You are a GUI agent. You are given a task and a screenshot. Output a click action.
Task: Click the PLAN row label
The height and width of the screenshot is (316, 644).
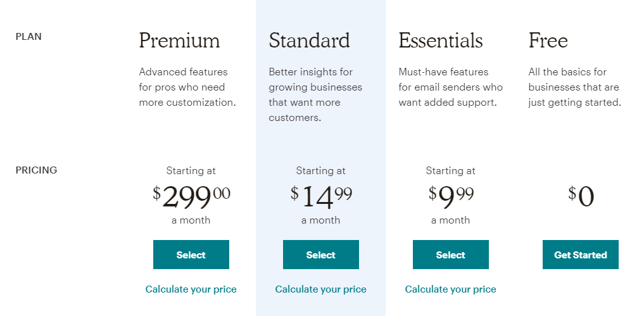(x=28, y=37)
